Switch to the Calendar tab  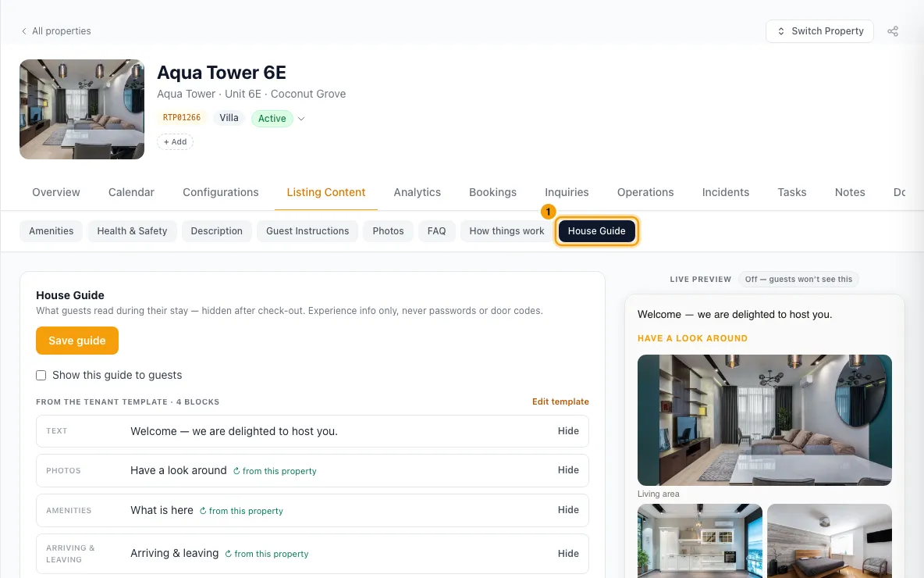[131, 192]
